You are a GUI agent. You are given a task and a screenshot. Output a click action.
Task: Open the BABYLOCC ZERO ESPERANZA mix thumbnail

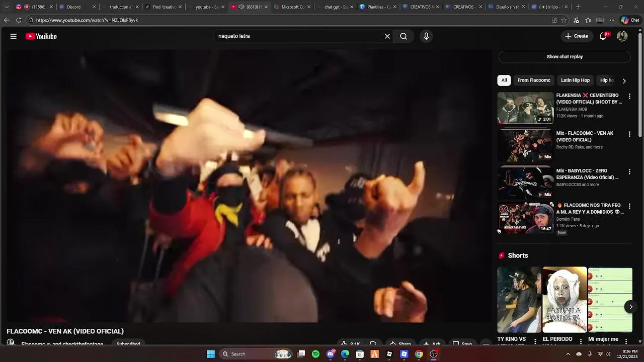tap(525, 183)
